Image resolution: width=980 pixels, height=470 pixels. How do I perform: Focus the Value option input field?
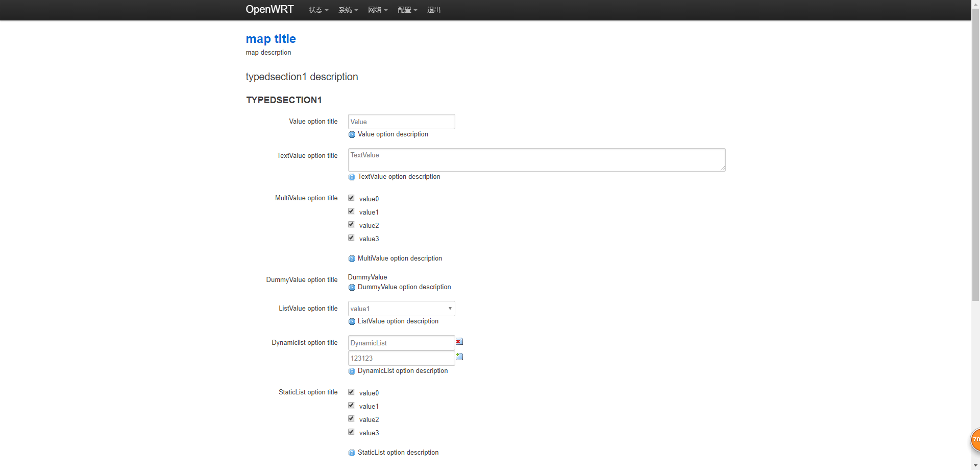[401, 122]
